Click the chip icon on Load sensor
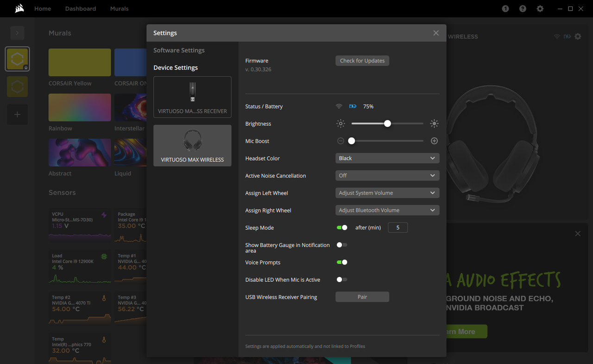Screen dimensions: 593x364 [104, 257]
